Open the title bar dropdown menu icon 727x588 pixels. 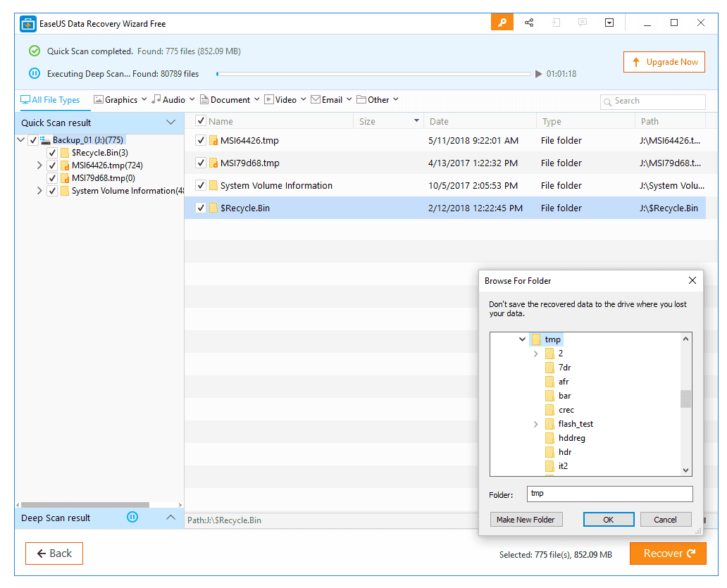tap(609, 23)
